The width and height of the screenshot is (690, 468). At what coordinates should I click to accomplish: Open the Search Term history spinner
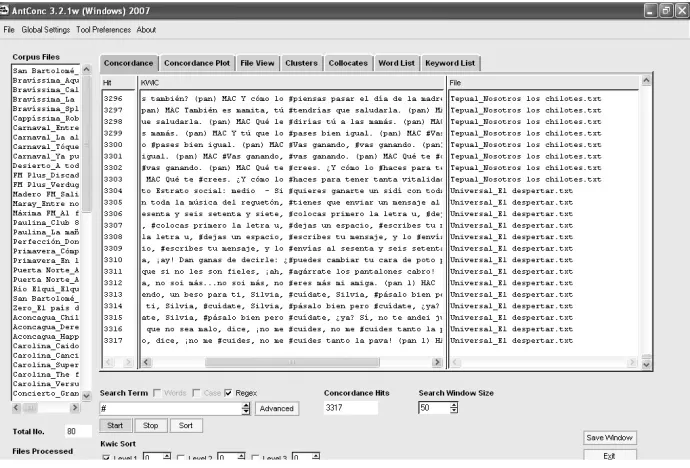(x=246, y=409)
